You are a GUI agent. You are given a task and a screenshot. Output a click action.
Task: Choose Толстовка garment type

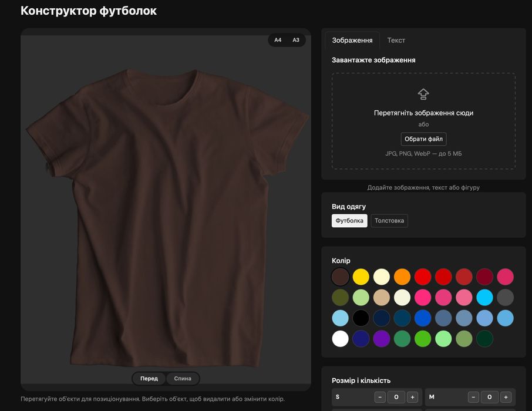389,221
